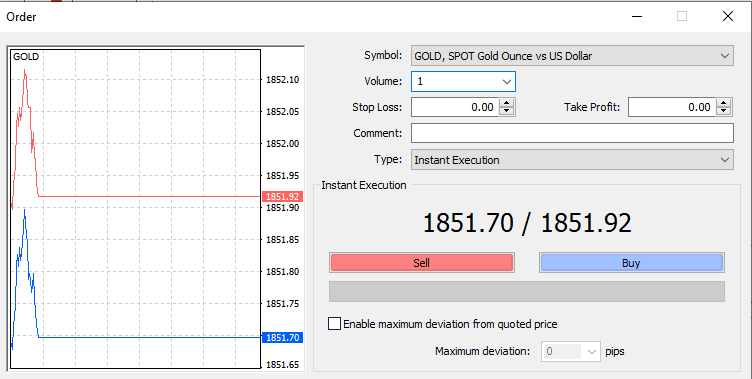
Task: Click the red Sell button
Action: tap(422, 263)
